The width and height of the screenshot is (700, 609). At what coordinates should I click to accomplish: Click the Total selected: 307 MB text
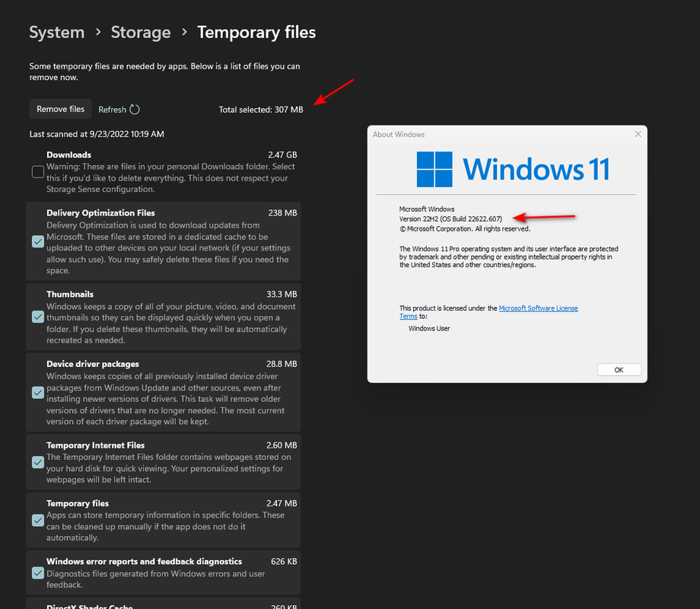pyautogui.click(x=261, y=110)
